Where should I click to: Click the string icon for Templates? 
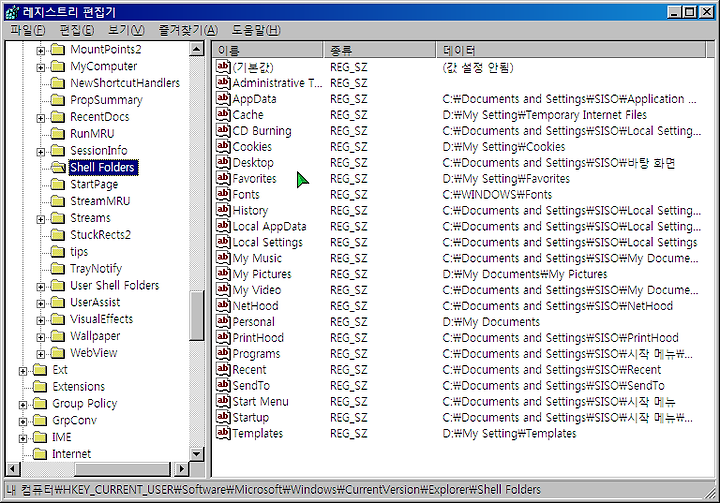(223, 433)
